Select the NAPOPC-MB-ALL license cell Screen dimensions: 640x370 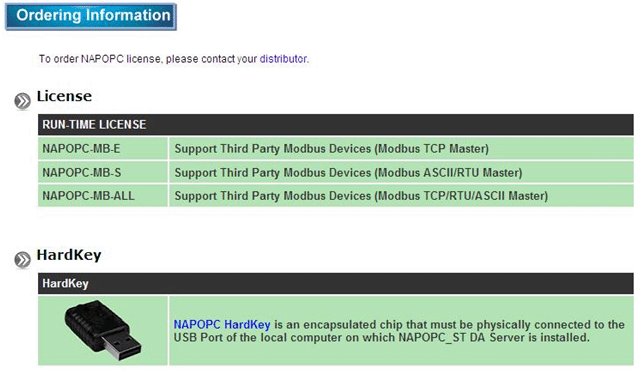pos(103,196)
